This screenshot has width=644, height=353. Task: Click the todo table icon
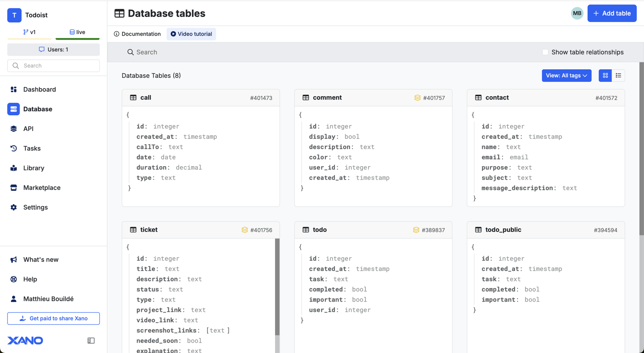coord(306,230)
